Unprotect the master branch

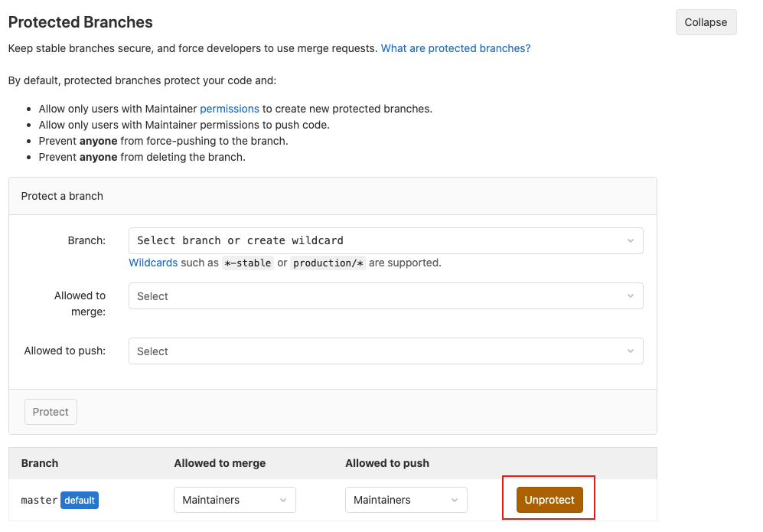pos(549,500)
